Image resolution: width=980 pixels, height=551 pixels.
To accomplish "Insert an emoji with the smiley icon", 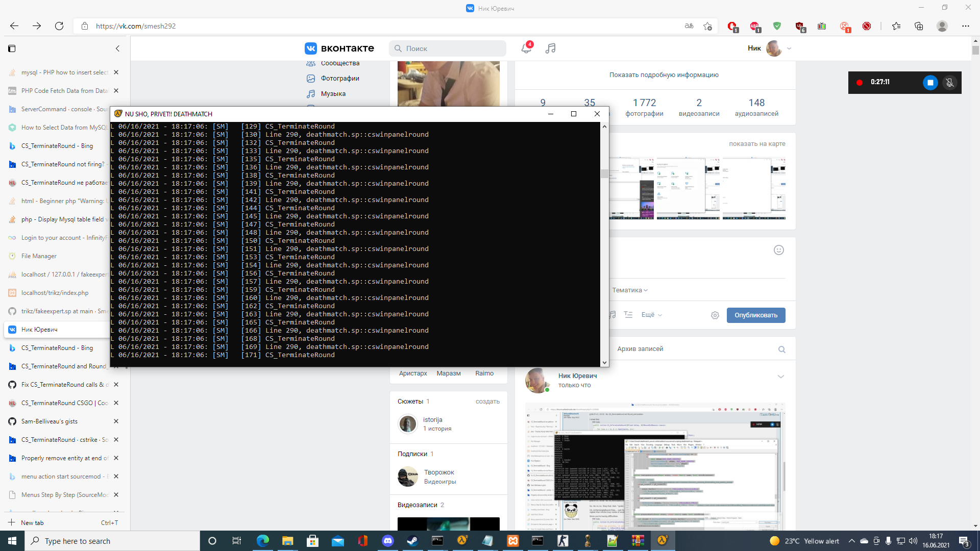I will [x=778, y=250].
